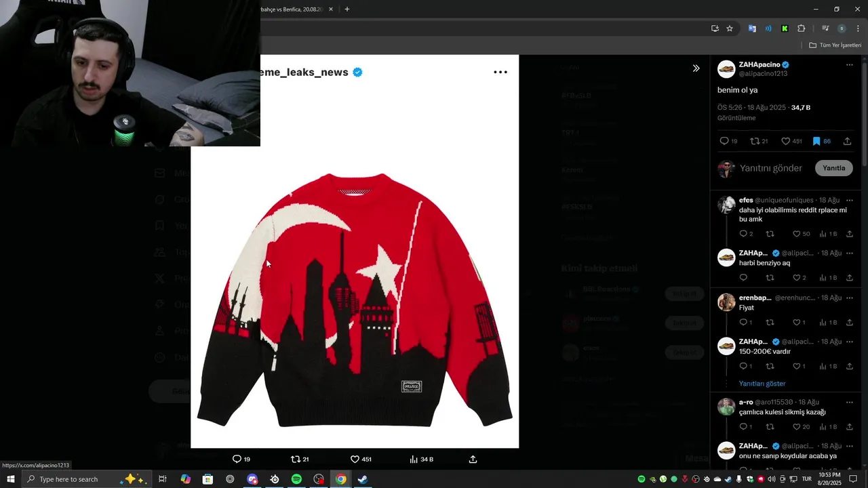868x488 pixels.
Task: Click the 10:53 PM clock in taskbar
Action: [x=829, y=479]
